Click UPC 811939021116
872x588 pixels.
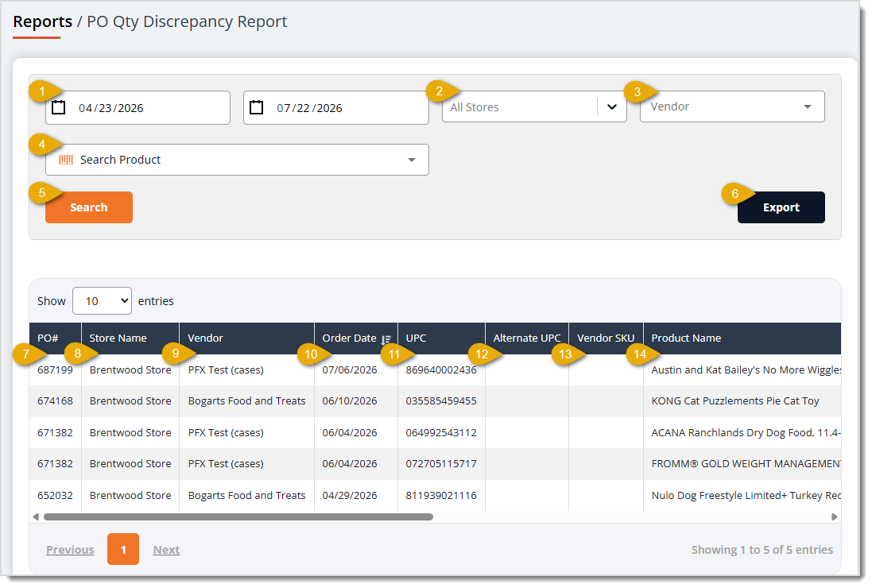pyautogui.click(x=441, y=496)
